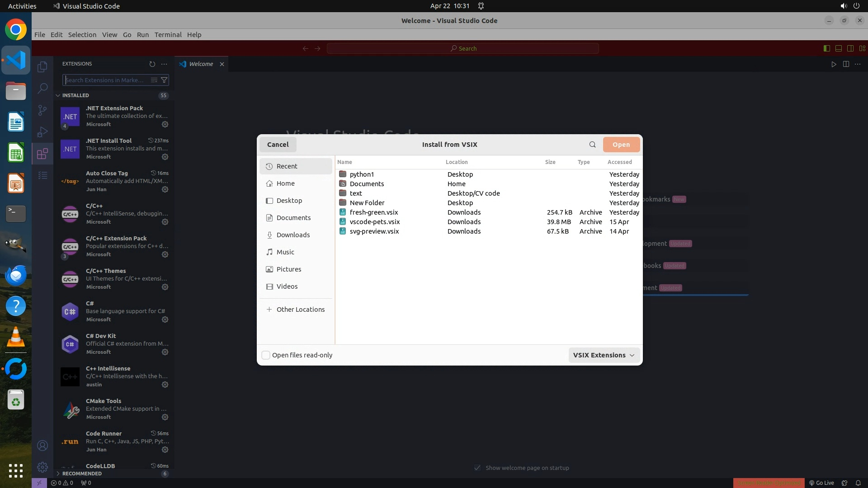Select the Downloads location in the sidebar

293,235
